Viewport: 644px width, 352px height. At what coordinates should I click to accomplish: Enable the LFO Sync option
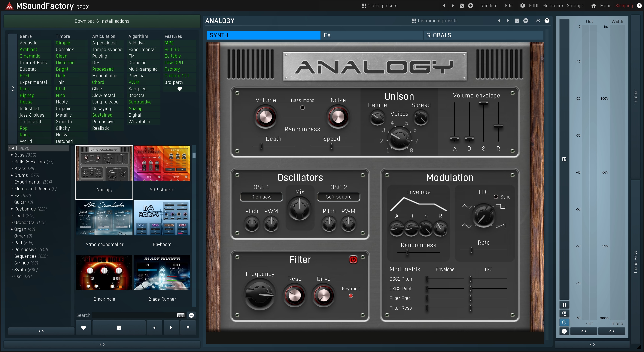pyautogui.click(x=496, y=197)
